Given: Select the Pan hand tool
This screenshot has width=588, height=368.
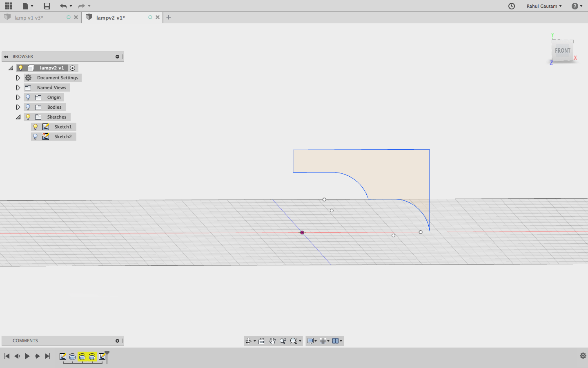Looking at the screenshot, I should 272,341.
